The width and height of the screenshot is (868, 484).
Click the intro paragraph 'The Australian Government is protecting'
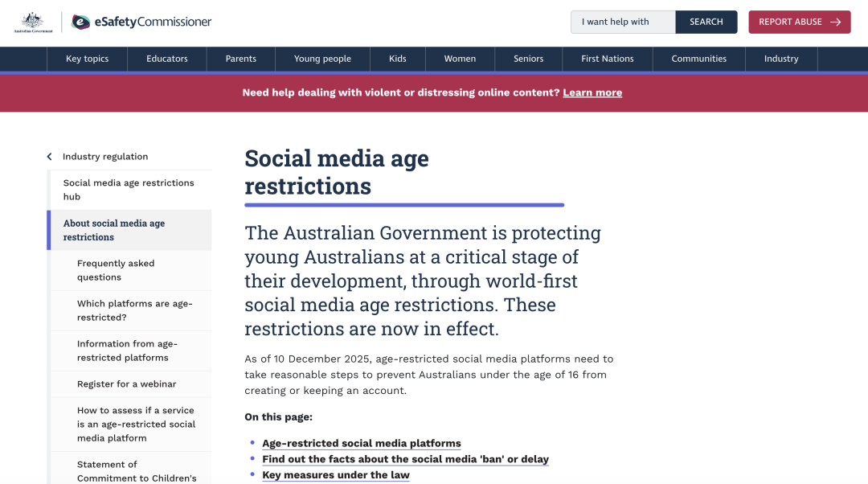[423, 281]
